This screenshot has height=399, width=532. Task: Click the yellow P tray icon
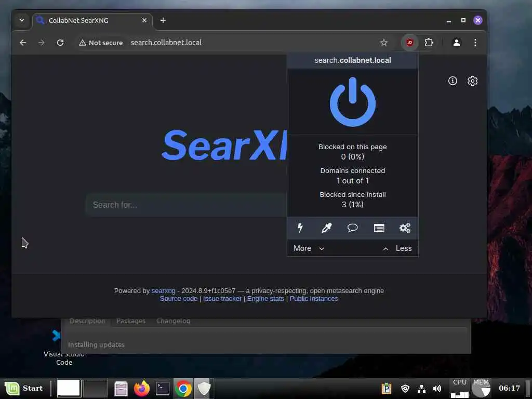pyautogui.click(x=387, y=389)
